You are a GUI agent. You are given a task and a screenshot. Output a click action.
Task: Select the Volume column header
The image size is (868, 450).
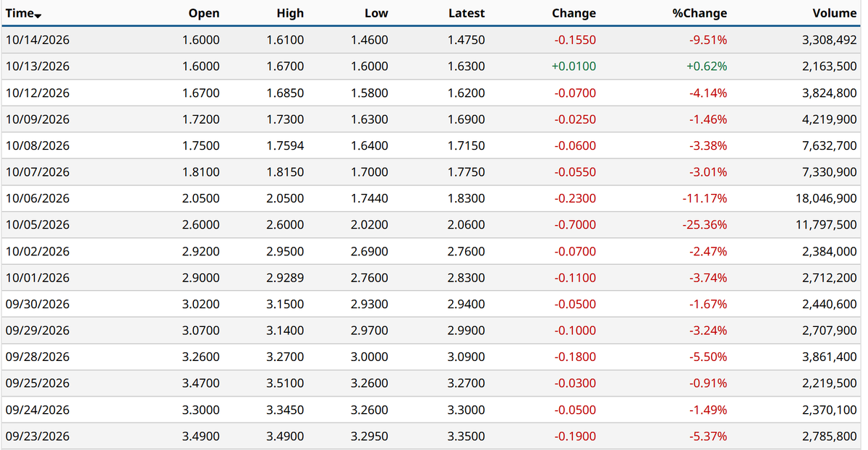tap(835, 13)
